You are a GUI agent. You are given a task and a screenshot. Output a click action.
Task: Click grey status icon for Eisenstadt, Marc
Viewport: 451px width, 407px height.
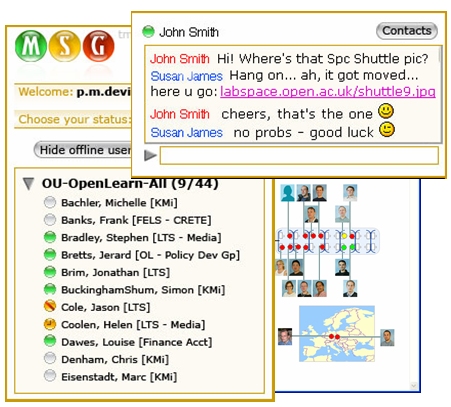click(x=50, y=376)
